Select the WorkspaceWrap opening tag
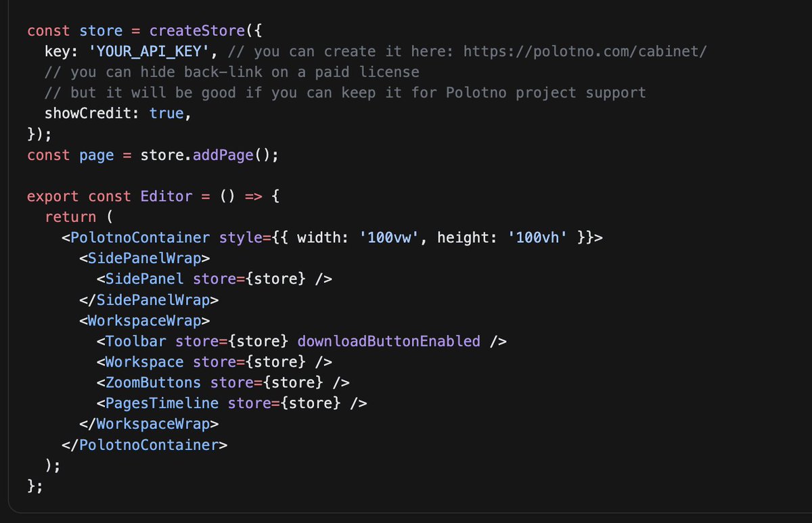Viewport: 812px width, 523px height. coord(144,320)
